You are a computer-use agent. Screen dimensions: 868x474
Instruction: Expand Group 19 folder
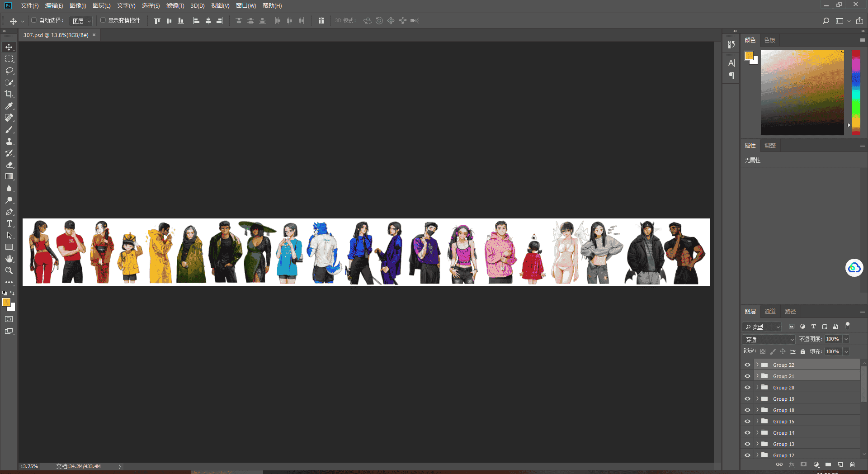(757, 398)
